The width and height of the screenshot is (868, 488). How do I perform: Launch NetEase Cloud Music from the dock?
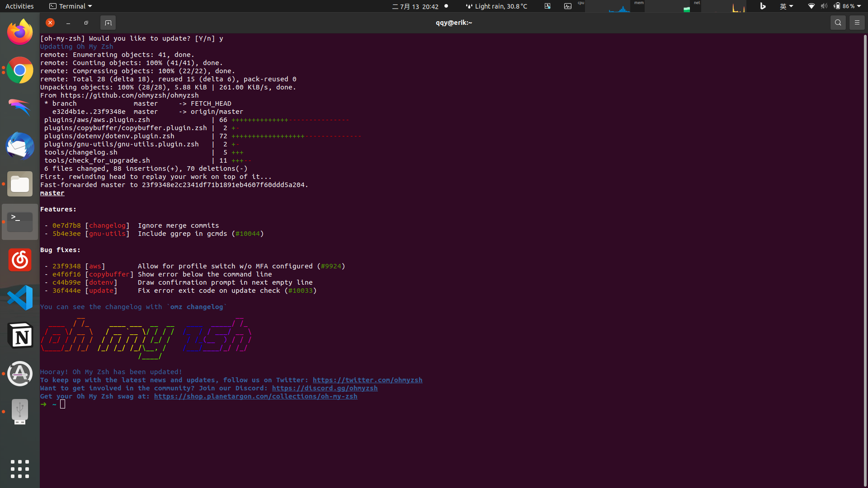(x=20, y=260)
